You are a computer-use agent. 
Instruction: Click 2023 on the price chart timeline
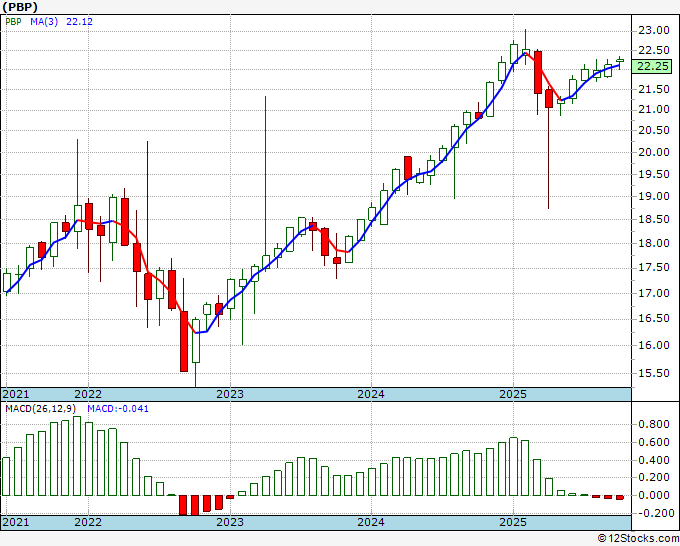[230, 394]
